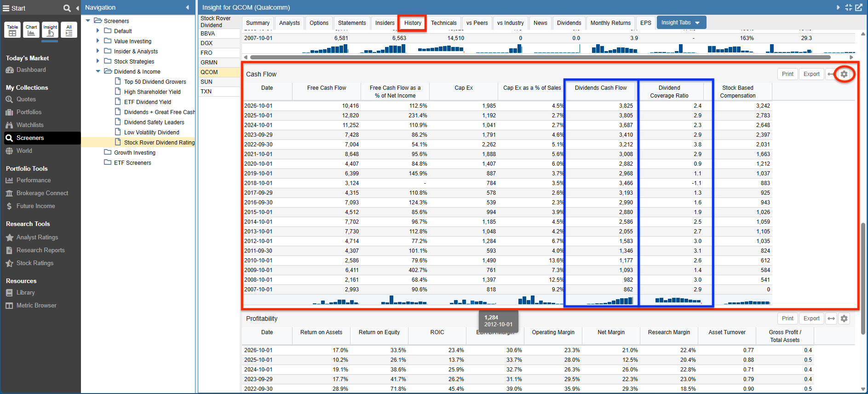Screen dimensions: 868x394
Task: Click the Insight panel shrink arrows icon
Action: pos(849,7)
